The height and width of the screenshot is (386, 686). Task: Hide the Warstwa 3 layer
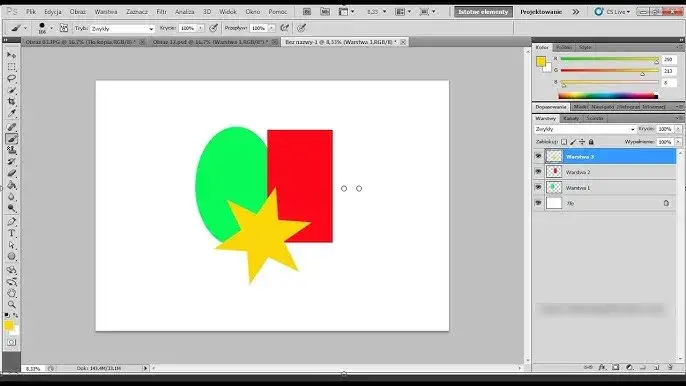pyautogui.click(x=538, y=156)
